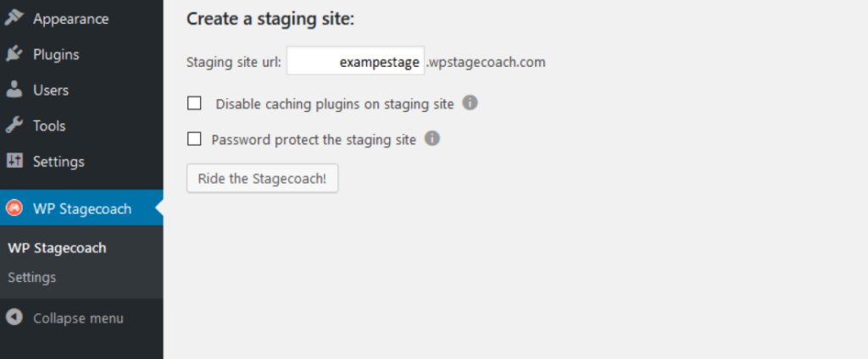Click the Appearance paintbrush icon

[x=14, y=18]
